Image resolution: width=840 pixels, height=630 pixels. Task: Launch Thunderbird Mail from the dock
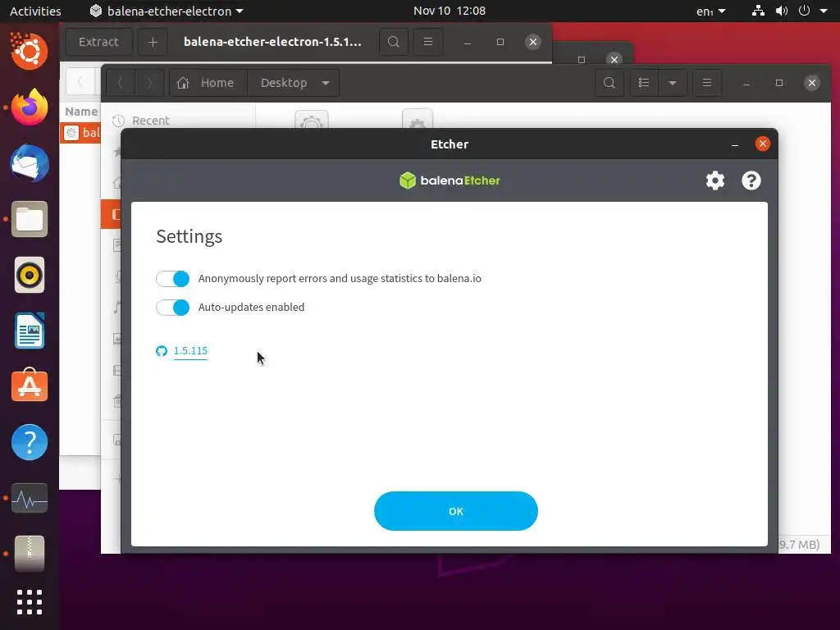point(30,163)
